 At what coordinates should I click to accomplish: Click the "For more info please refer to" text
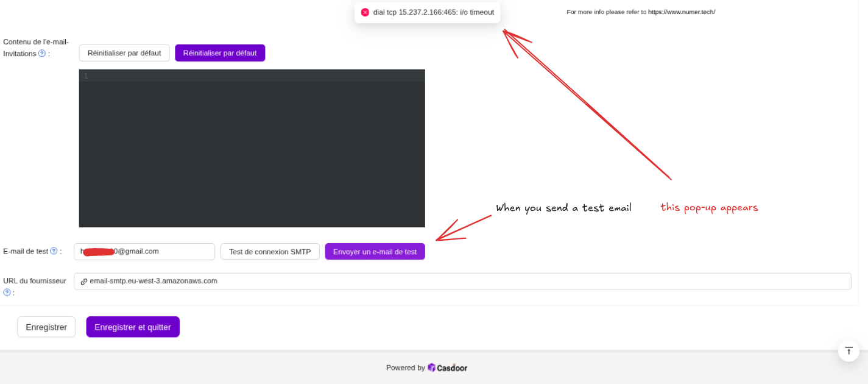pyautogui.click(x=606, y=12)
